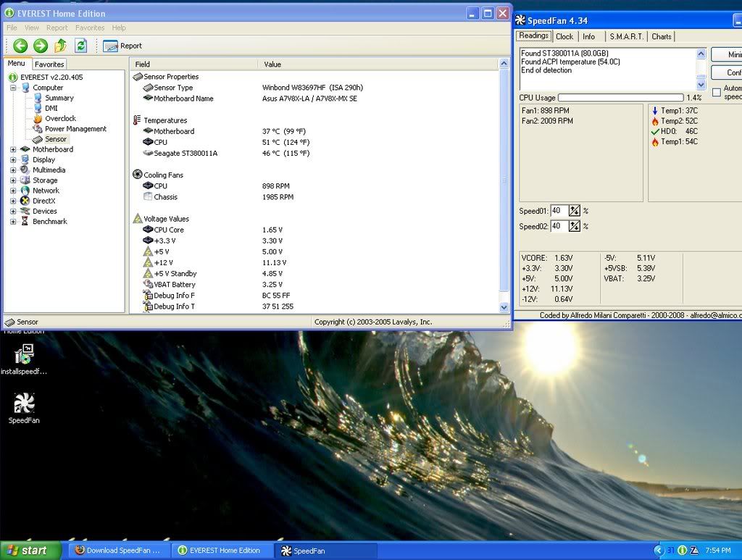Click the Report button in EVEREST toolbar
The height and width of the screenshot is (560, 742).
[122, 46]
